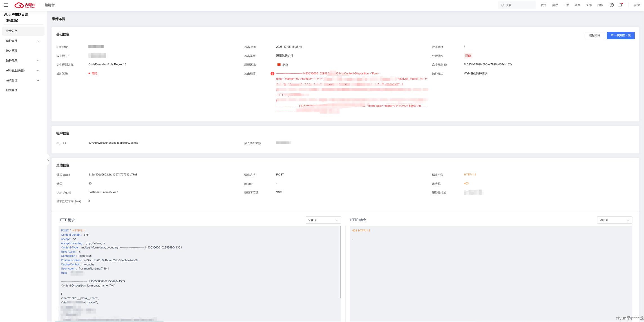Click the State Cloud logo
The width and height of the screenshot is (644, 322).
(25, 5)
